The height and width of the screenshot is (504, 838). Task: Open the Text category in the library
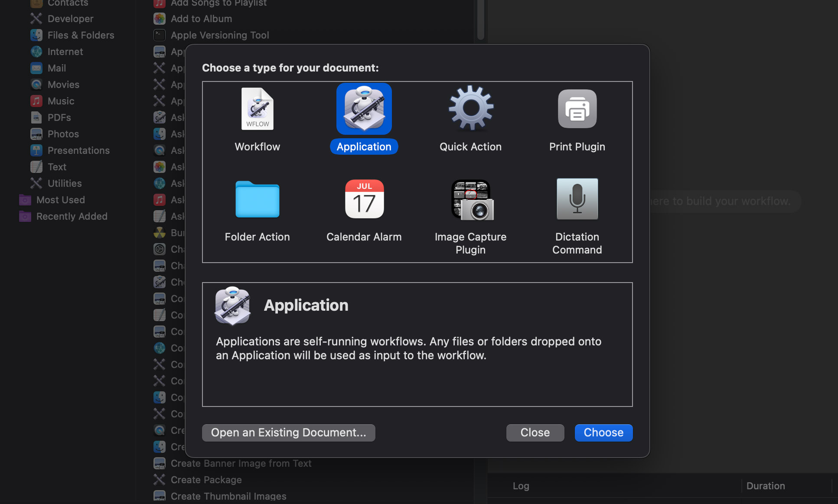click(x=48, y=167)
